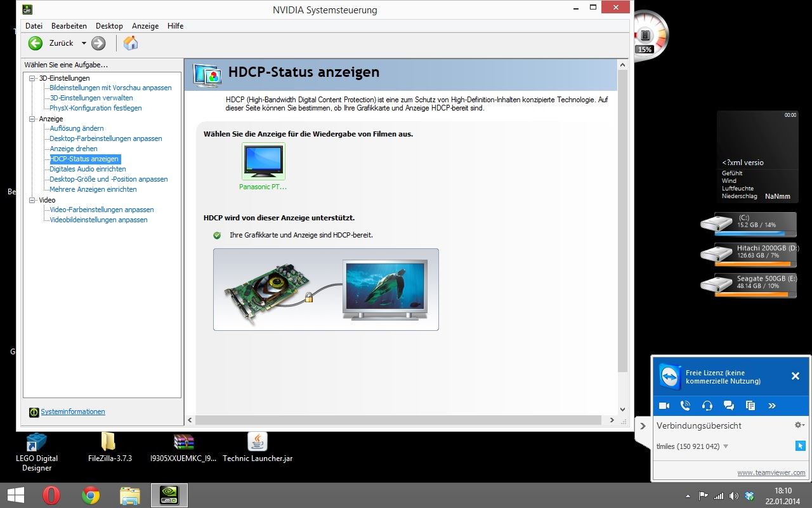The height and width of the screenshot is (508, 812).
Task: Click the vertical scrollbar down arrow
Action: coord(622,410)
